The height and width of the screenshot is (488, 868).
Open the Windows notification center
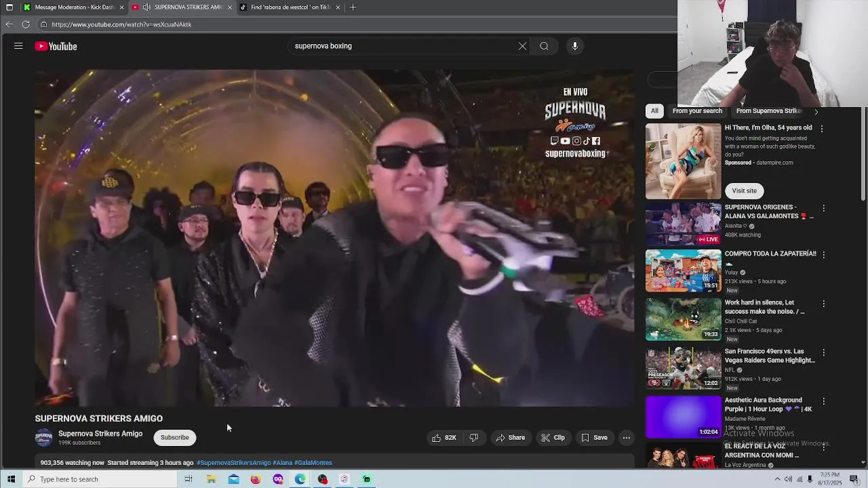(x=854, y=479)
